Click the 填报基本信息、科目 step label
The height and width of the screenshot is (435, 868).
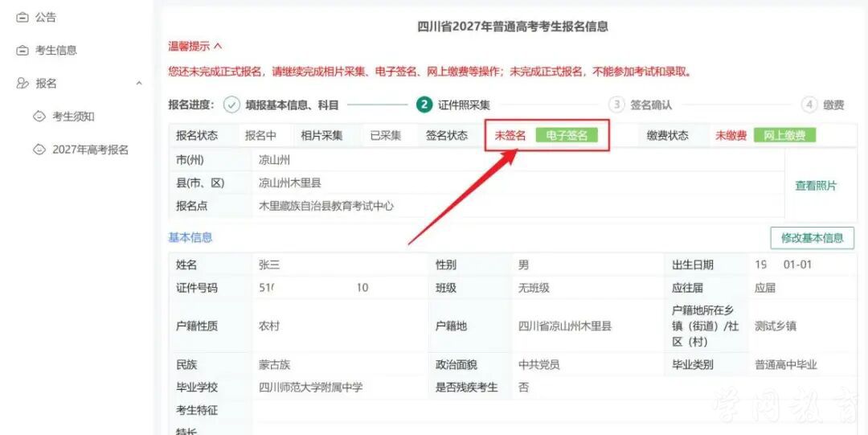292,105
